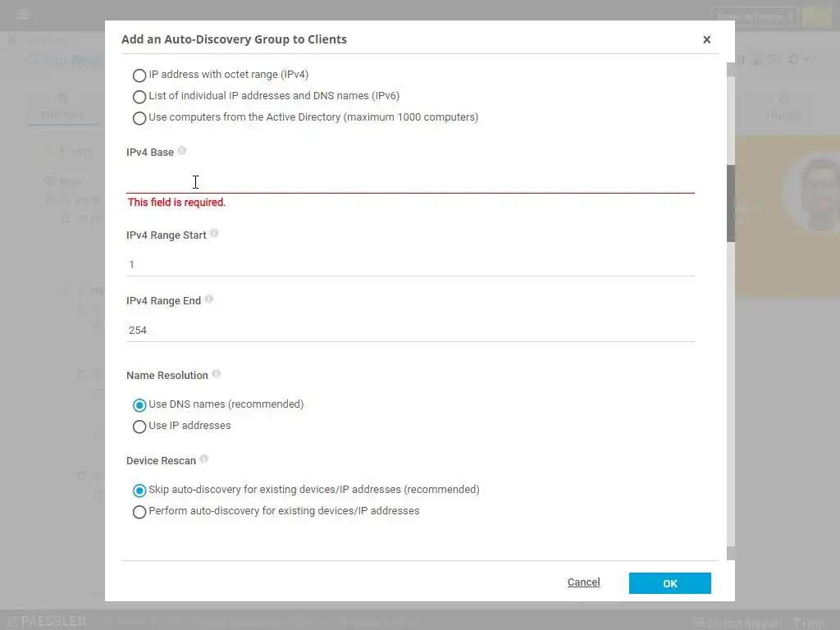Click the Cancel link
Viewport: 840px width, 630px height.
pos(583,582)
